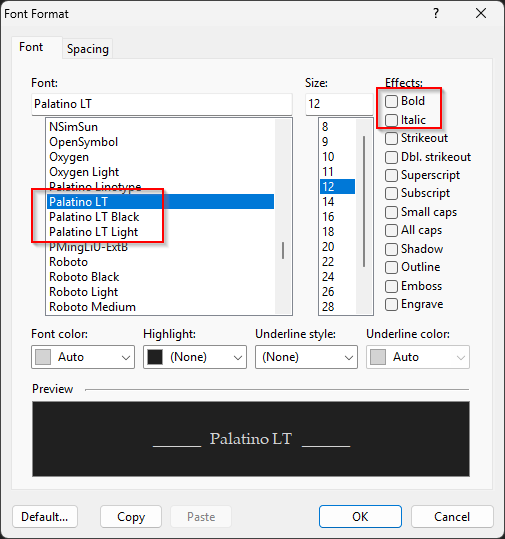This screenshot has width=505, height=539.
Task: Select the Oxygen Light font
Action: 161,172
